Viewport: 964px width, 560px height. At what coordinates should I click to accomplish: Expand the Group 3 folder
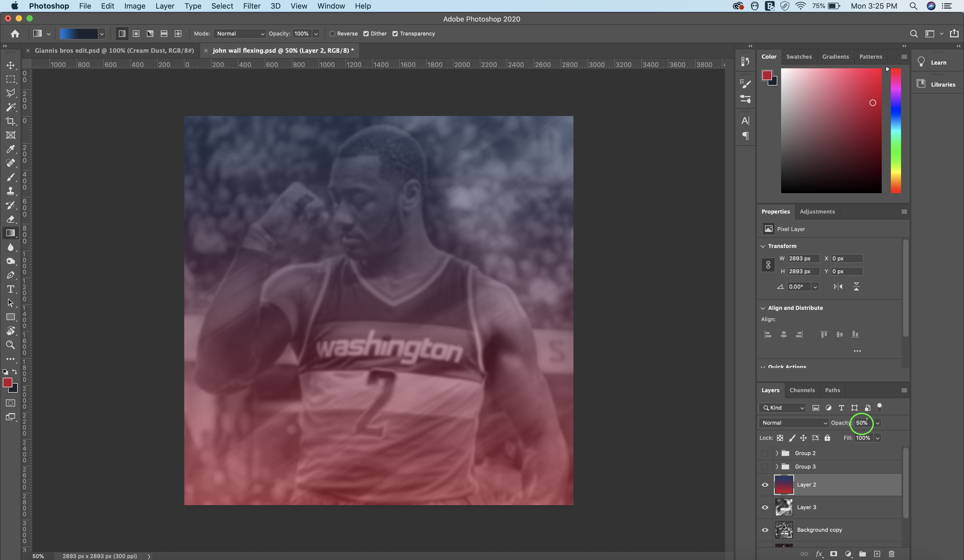pos(777,467)
